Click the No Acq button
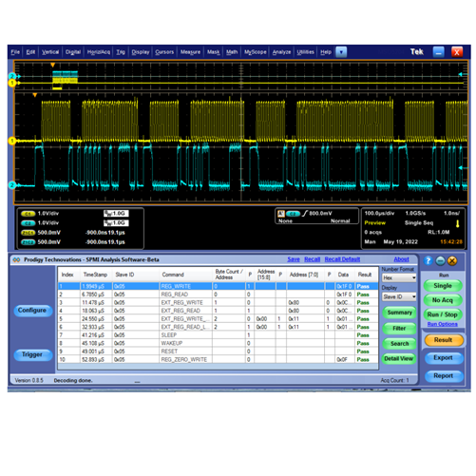This screenshot has height=476, width=476. coord(443,300)
